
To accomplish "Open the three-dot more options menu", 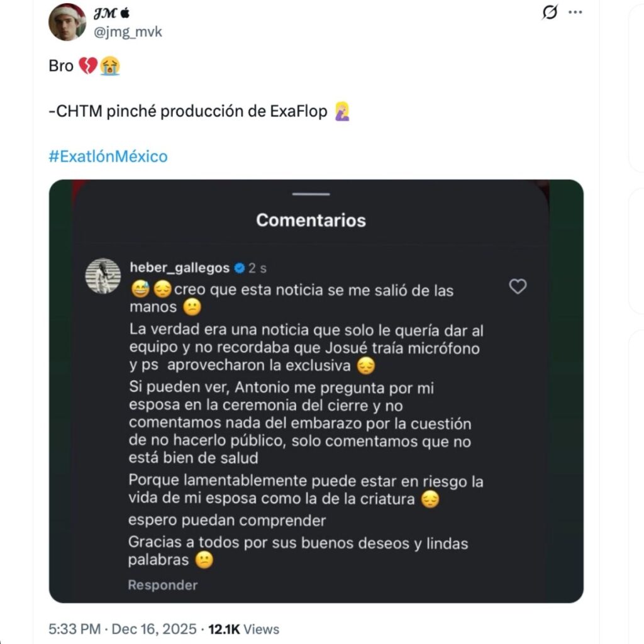I will point(575,13).
